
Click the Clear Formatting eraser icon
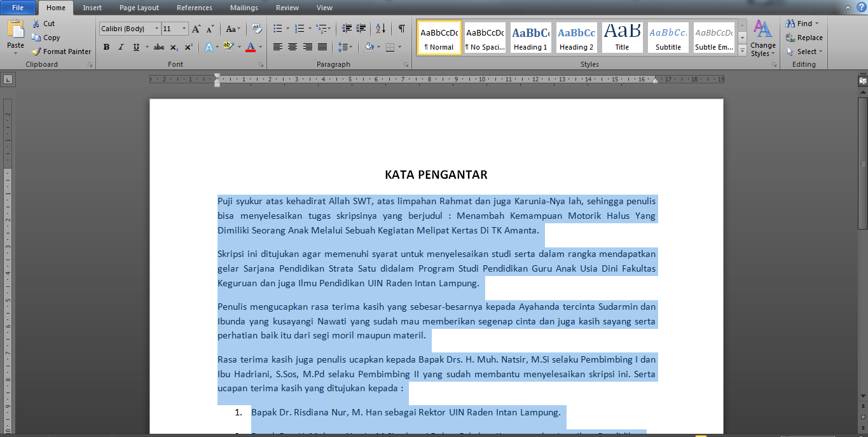[256, 29]
